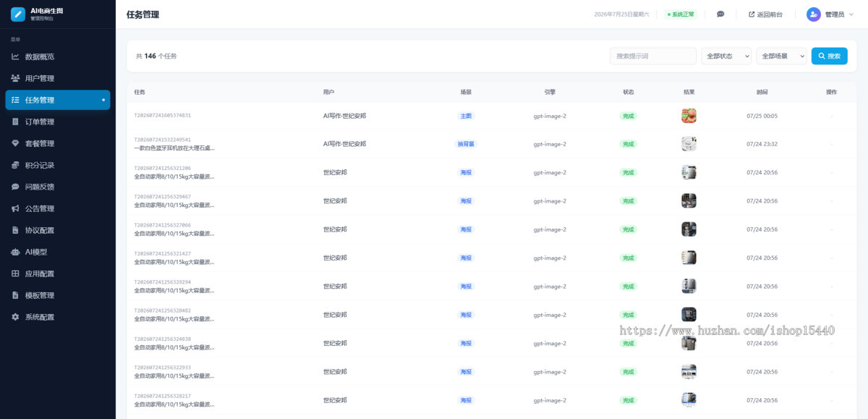Open the first task's food result thumbnail
This screenshot has height=419, width=868.
click(x=689, y=116)
